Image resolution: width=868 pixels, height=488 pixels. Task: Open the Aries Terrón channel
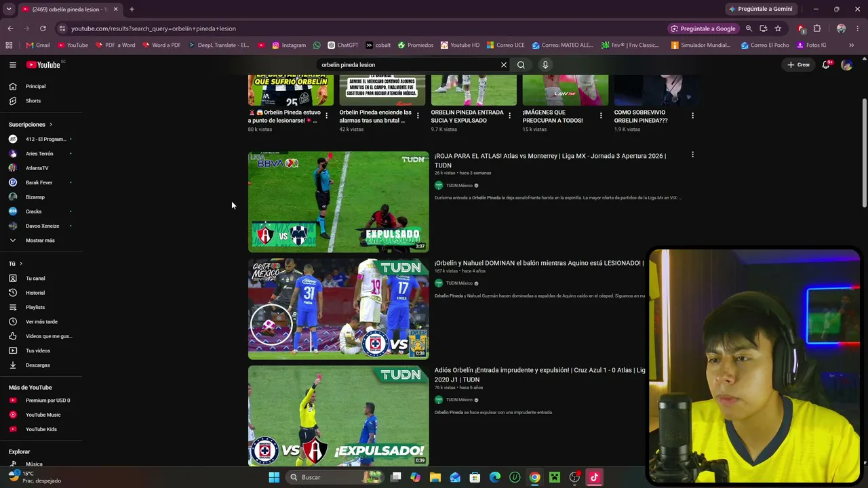[41, 154]
